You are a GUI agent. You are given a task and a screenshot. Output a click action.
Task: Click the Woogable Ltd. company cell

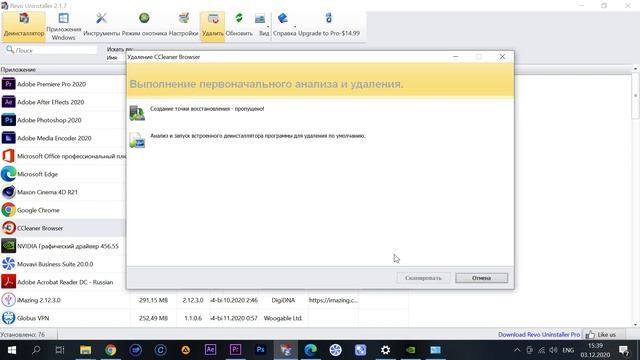pyautogui.click(x=283, y=318)
